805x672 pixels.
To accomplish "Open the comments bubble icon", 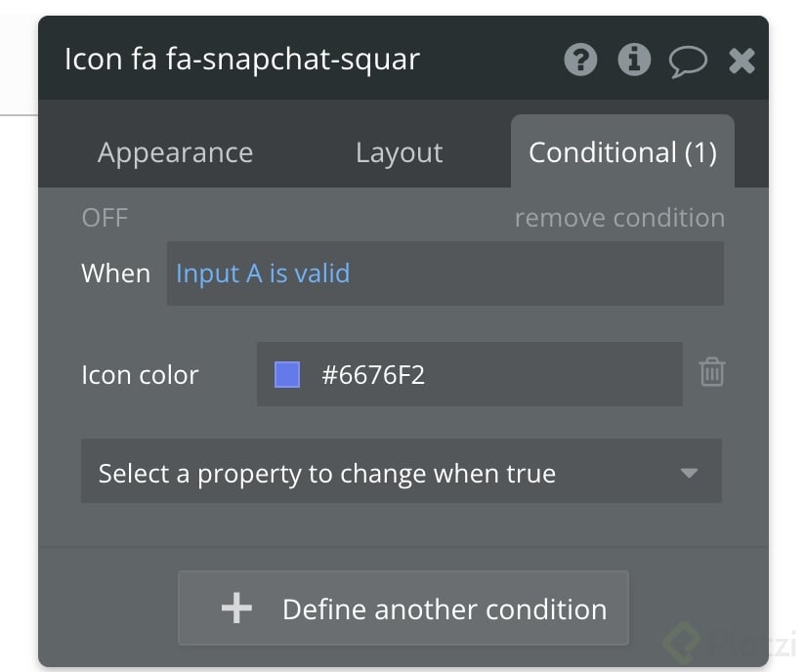I will point(689,60).
